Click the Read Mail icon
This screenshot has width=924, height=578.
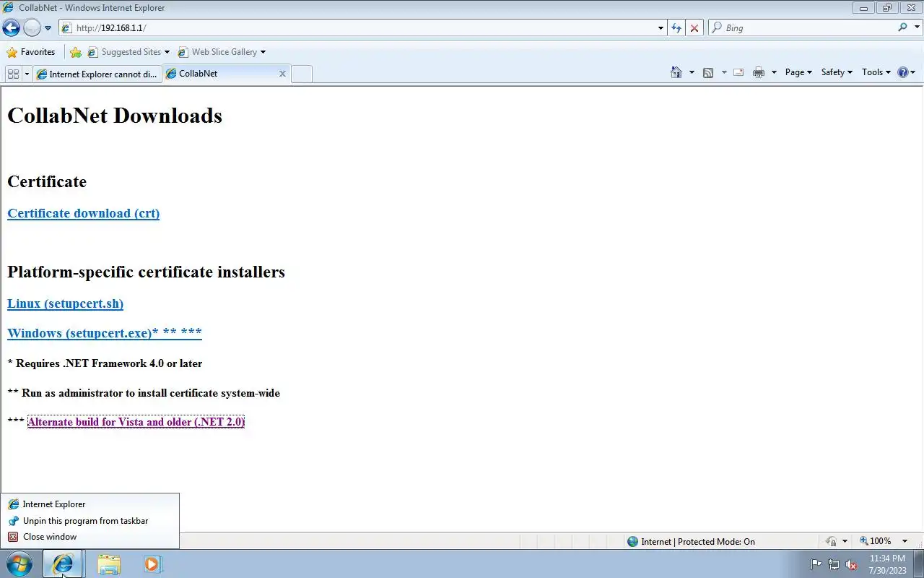pyautogui.click(x=738, y=72)
